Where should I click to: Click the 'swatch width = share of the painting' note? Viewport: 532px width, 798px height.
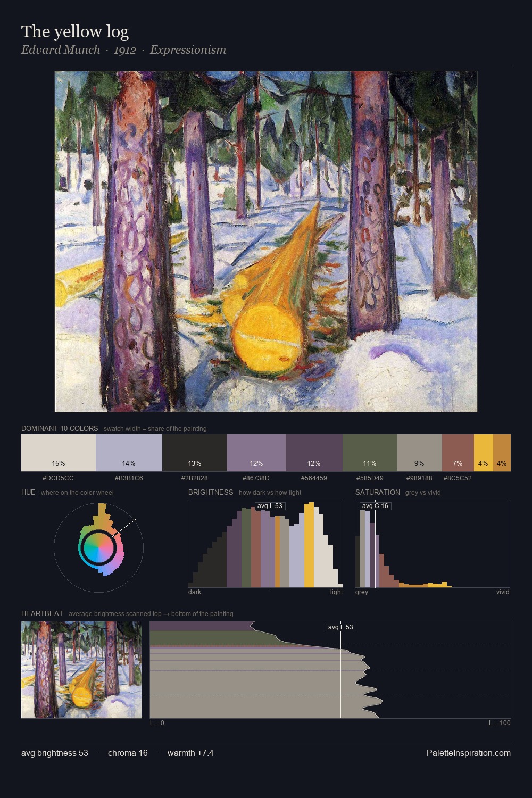(155, 429)
